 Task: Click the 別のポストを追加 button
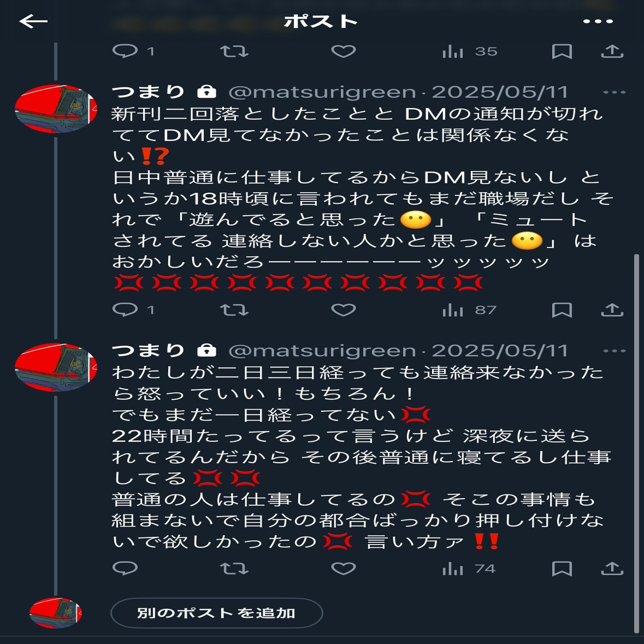point(216,613)
